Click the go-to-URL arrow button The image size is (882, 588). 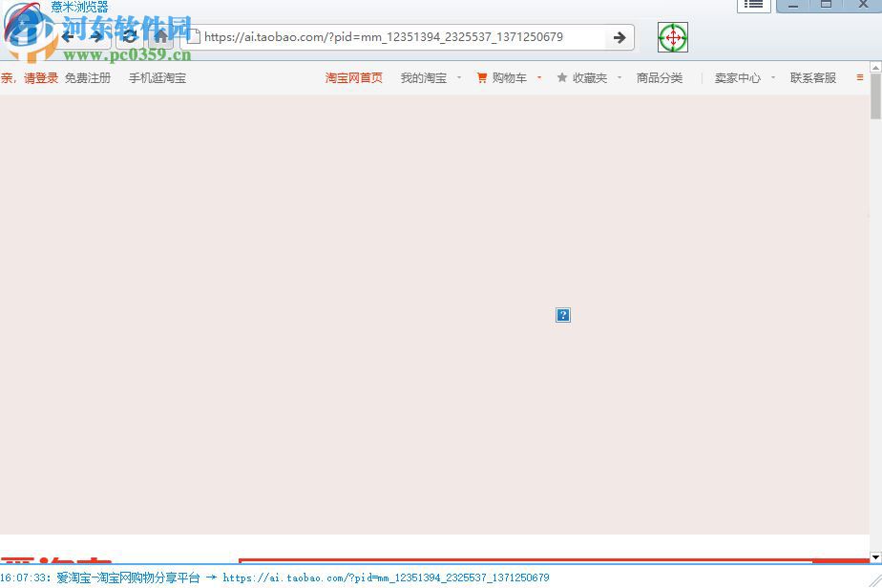click(619, 37)
